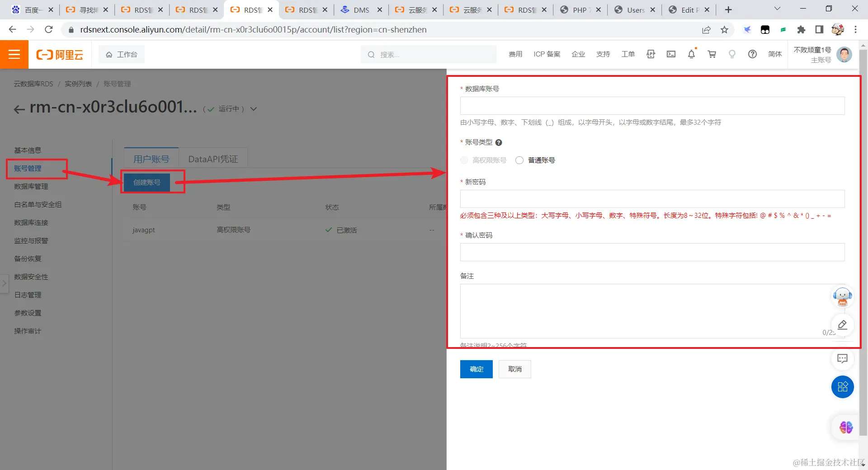Open the 企业 menu

pyautogui.click(x=578, y=54)
